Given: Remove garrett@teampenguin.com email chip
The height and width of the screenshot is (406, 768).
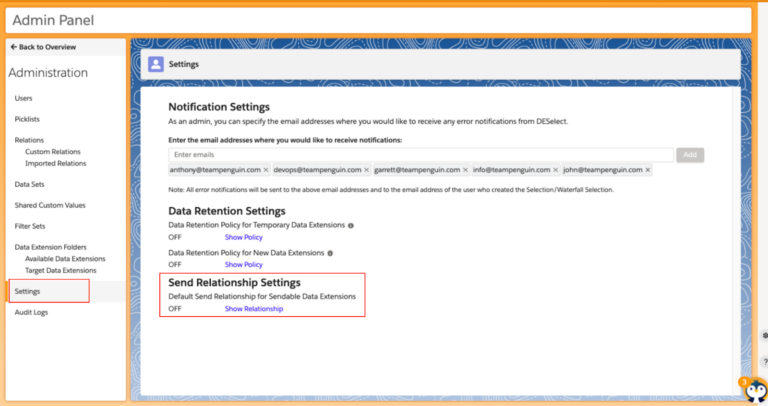Looking at the screenshot, I should [464, 170].
